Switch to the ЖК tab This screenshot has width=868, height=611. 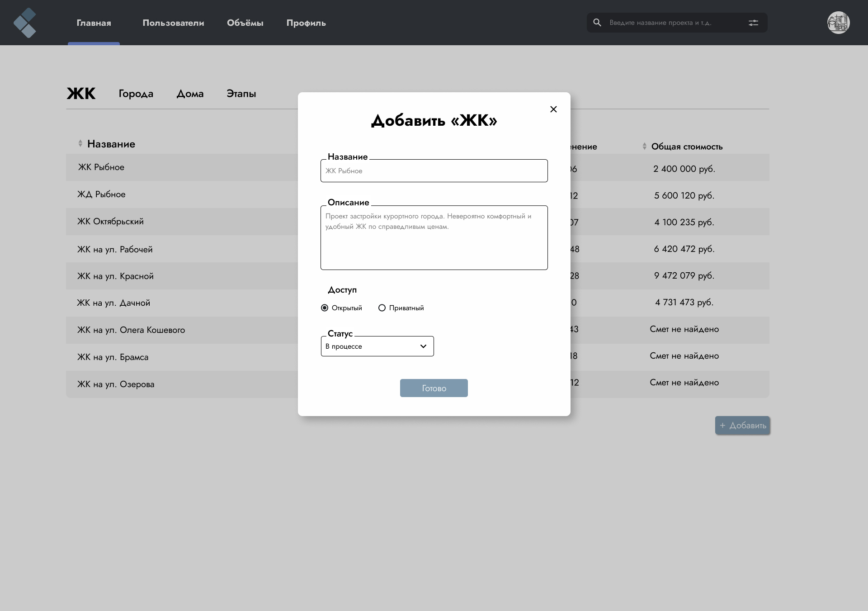[x=81, y=94]
